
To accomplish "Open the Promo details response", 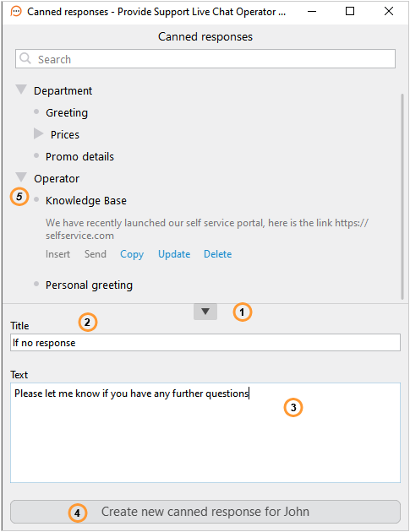I will [x=79, y=156].
